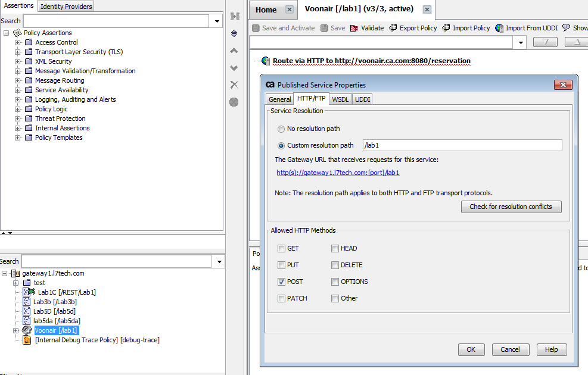Image resolution: width=588 pixels, height=375 pixels.
Task: Select the No resolution path radio button
Action: pos(281,129)
